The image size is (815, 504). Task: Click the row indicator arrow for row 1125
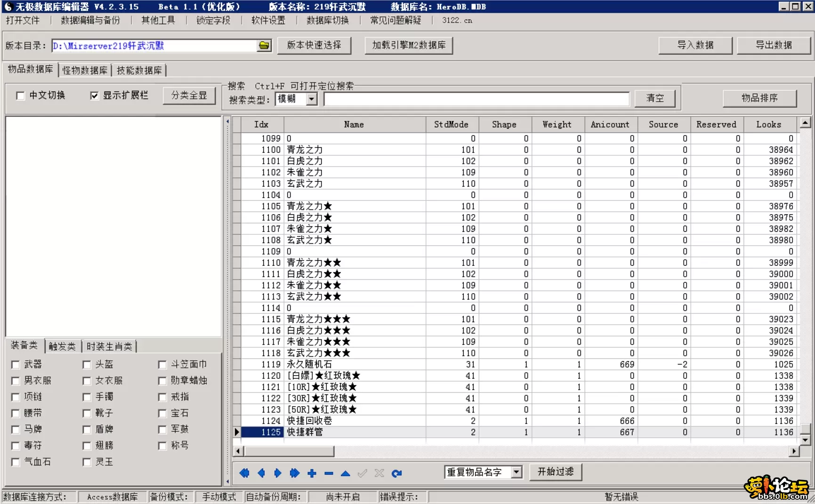coord(237,432)
